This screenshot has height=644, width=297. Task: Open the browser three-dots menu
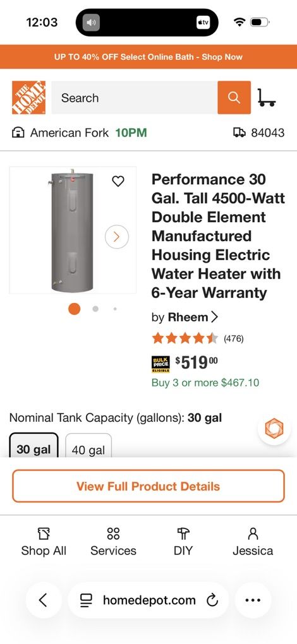(253, 600)
